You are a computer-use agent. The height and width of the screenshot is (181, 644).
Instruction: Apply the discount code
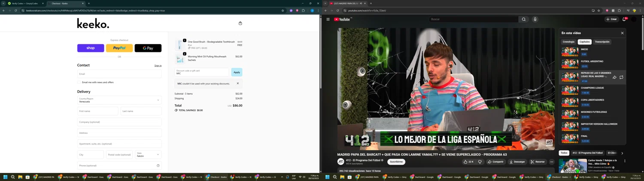point(237,72)
